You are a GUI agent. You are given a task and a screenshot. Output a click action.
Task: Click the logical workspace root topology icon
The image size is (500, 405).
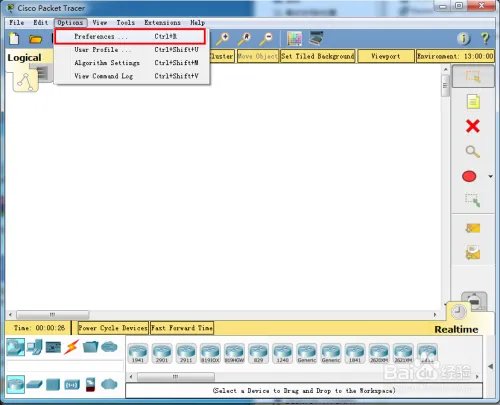tap(26, 82)
